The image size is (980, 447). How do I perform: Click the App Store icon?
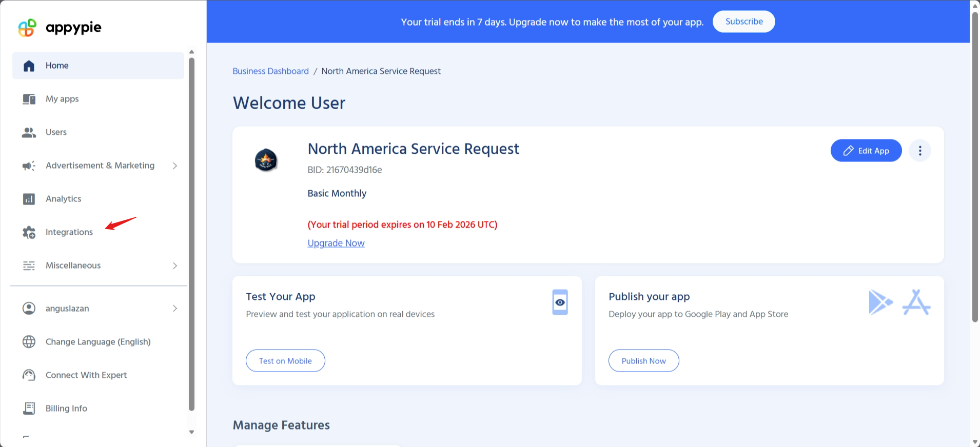click(916, 302)
